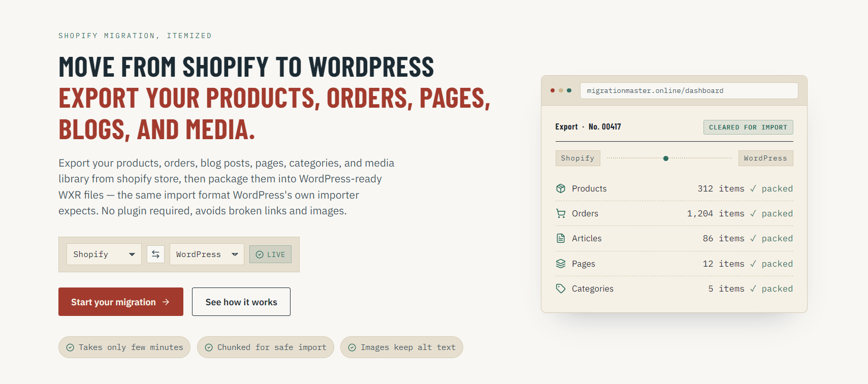
Task: Click the Categories label
Action: (x=593, y=289)
